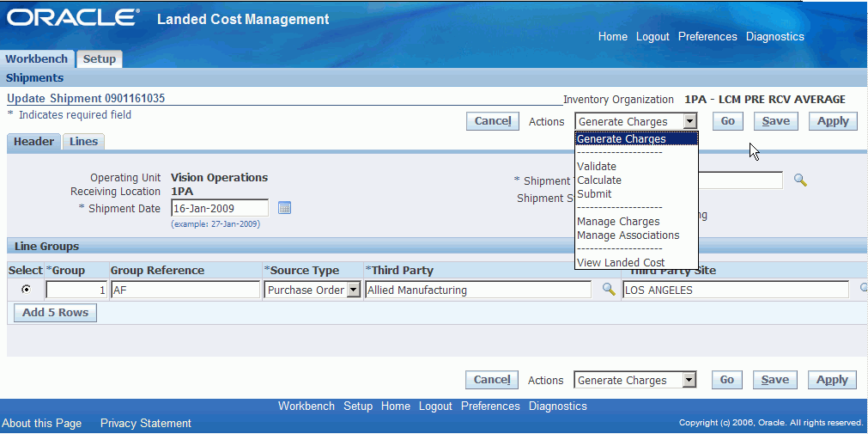
Task: Click the footer Preferences link
Action: coord(490,406)
